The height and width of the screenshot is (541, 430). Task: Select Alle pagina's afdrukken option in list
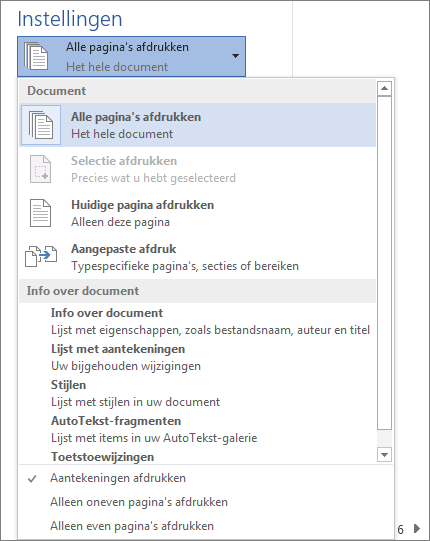pyautogui.click(x=197, y=125)
